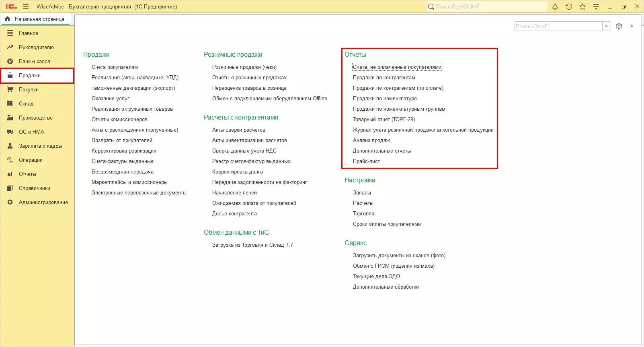Open Реализация (акты, накладные, УПД)
The image size is (644, 347).
click(x=135, y=77)
